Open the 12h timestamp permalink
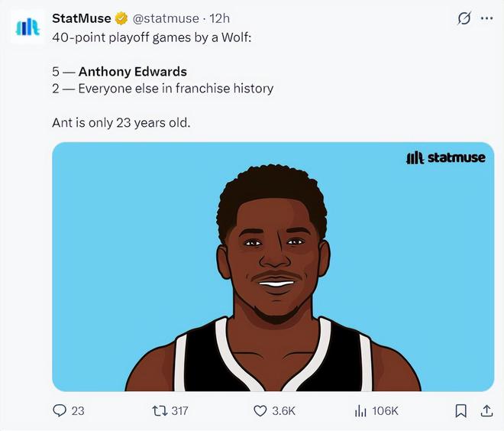Screen dimensions: 504x431 [219, 18]
